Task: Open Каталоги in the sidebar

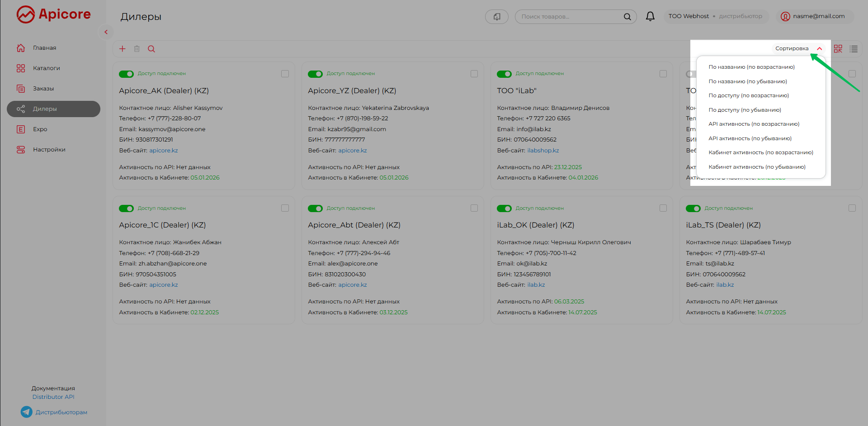Action: click(46, 68)
